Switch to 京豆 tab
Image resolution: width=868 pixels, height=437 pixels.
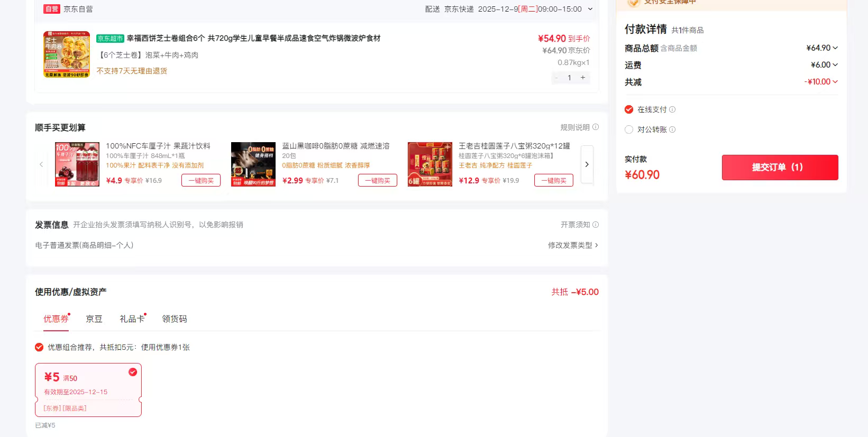tap(94, 319)
